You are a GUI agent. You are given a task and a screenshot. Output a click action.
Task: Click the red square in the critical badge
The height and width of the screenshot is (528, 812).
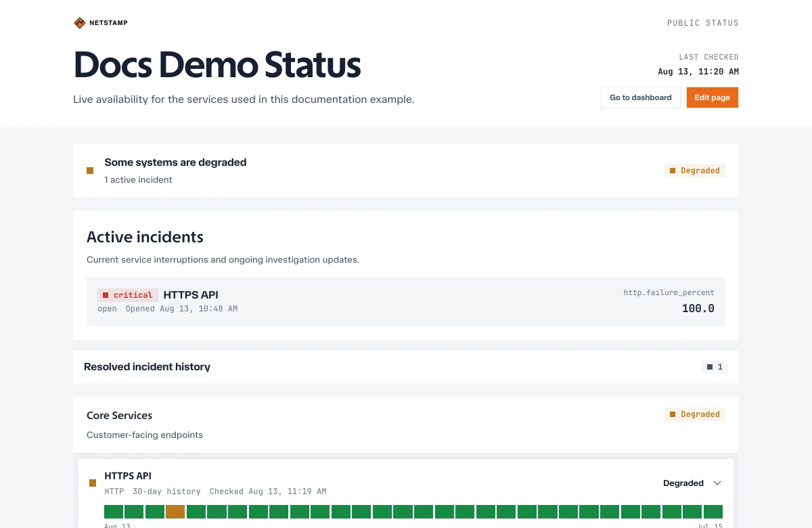(x=106, y=295)
